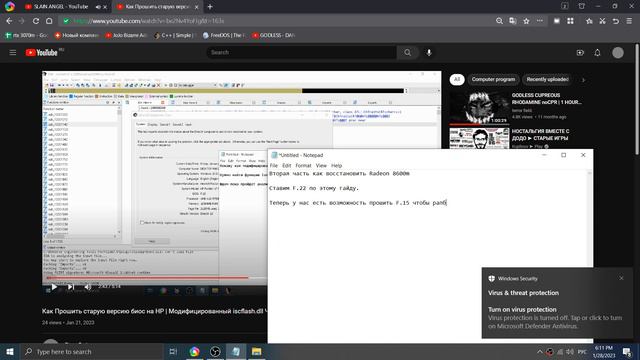Viewport: 640px width, 360px height.
Task: Reload the YouTube page
Action: coord(36,21)
